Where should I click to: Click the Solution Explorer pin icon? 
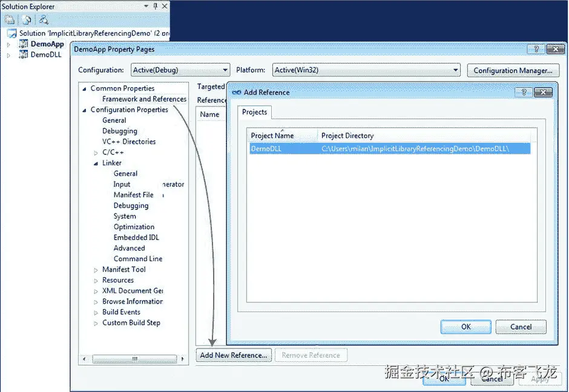point(156,6)
